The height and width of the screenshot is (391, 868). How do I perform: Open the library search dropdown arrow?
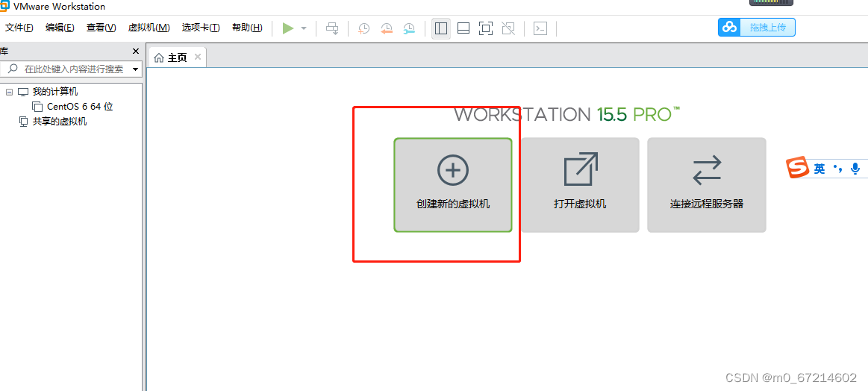(136, 69)
